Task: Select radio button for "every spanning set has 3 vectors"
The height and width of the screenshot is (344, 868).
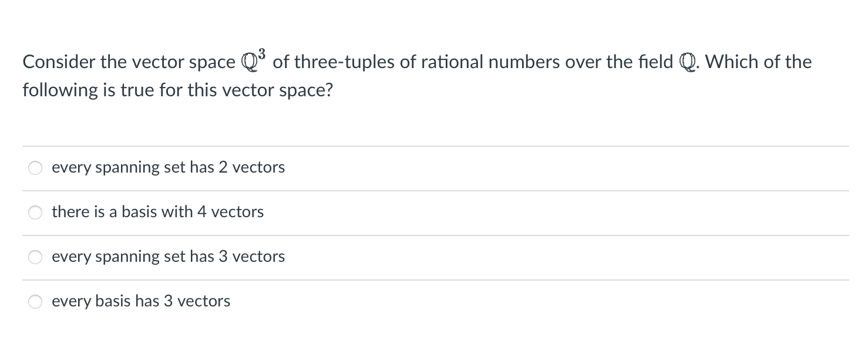Action: click(35, 257)
